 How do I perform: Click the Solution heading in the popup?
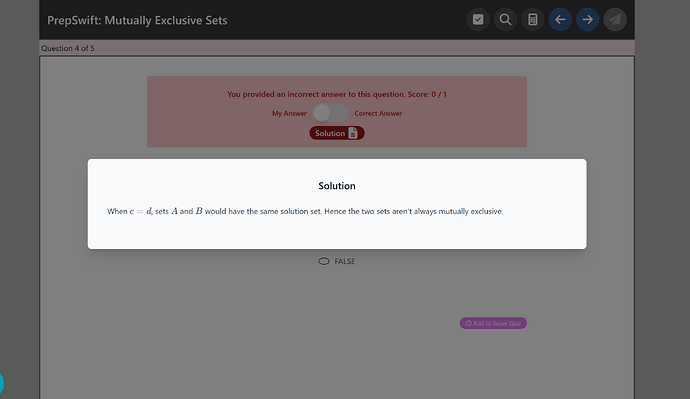(337, 186)
